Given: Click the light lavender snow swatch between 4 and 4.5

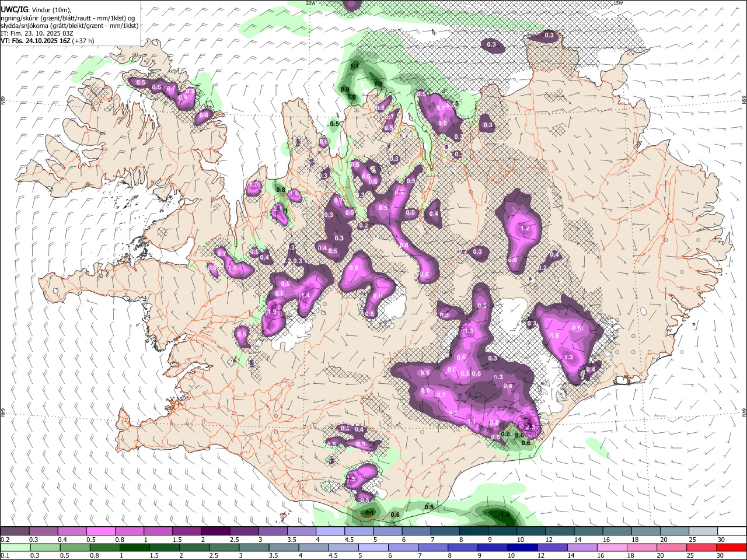Looking at the screenshot, I should click(x=330, y=531).
